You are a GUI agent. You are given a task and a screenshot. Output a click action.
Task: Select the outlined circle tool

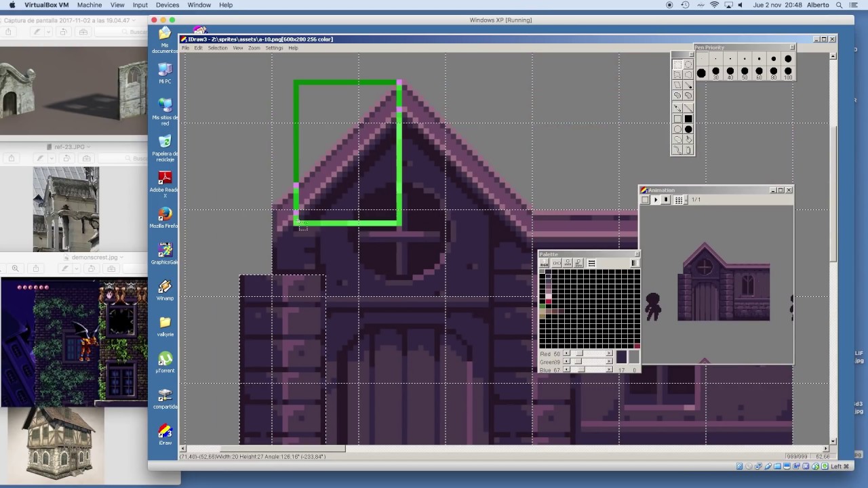[677, 129]
